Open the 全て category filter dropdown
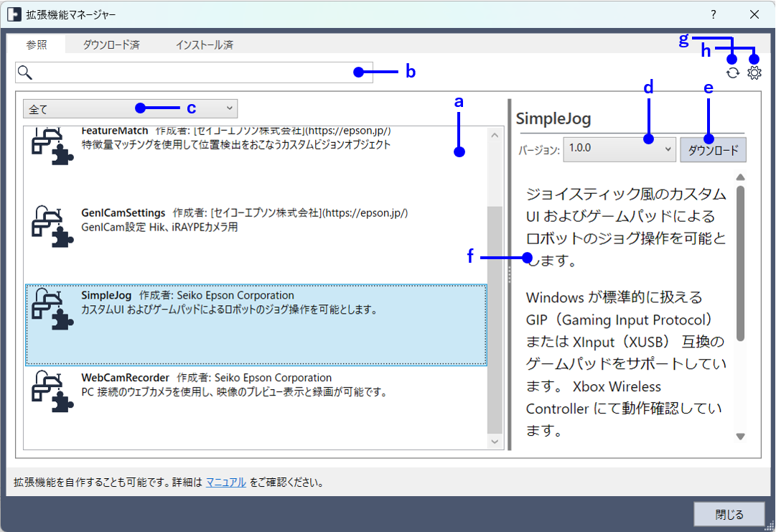Viewport: 776px width, 532px height. [130, 108]
